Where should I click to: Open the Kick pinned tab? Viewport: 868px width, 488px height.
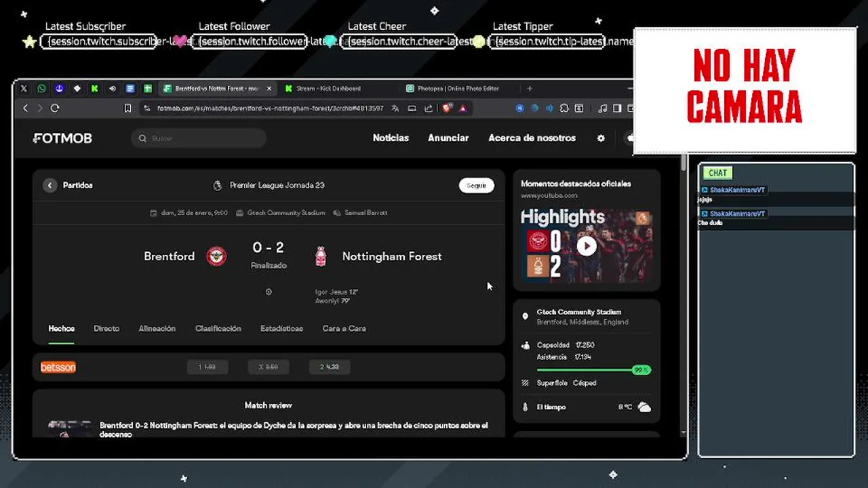[x=94, y=88]
